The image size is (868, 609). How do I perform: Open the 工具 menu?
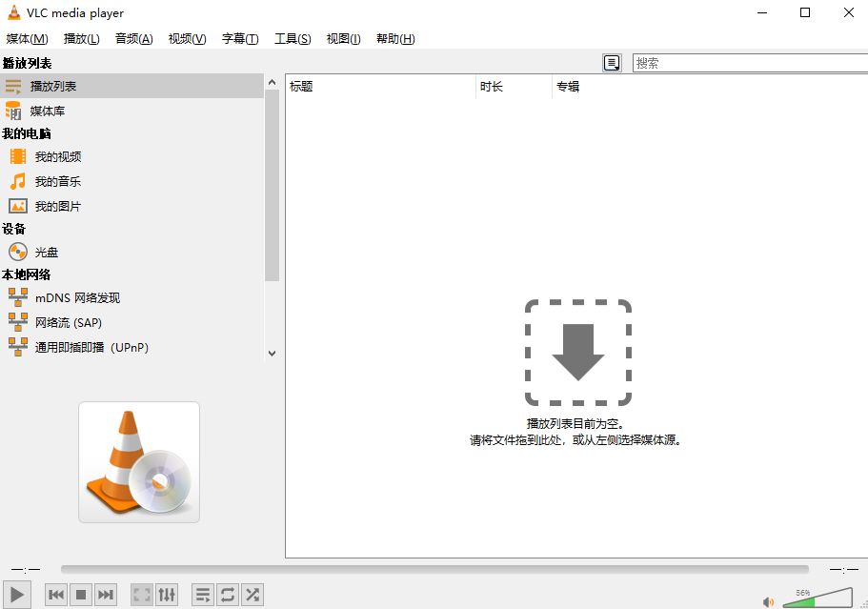pos(292,39)
